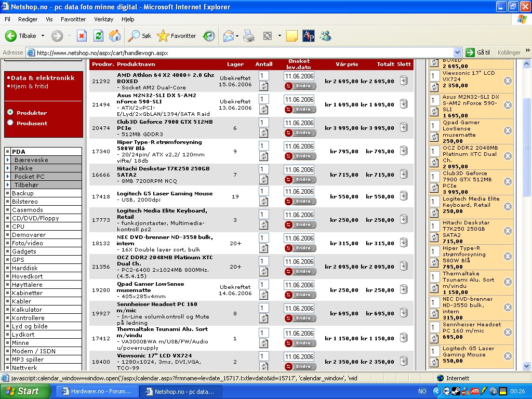Image resolution: width=532 pixels, height=399 pixels.
Task: Select the Produsent radio button
Action: (x=10, y=123)
